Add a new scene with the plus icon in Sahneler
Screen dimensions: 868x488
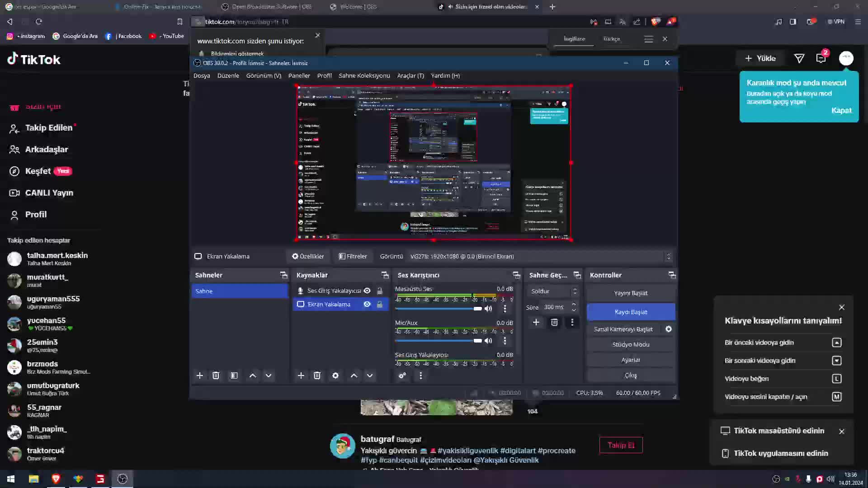(199, 375)
